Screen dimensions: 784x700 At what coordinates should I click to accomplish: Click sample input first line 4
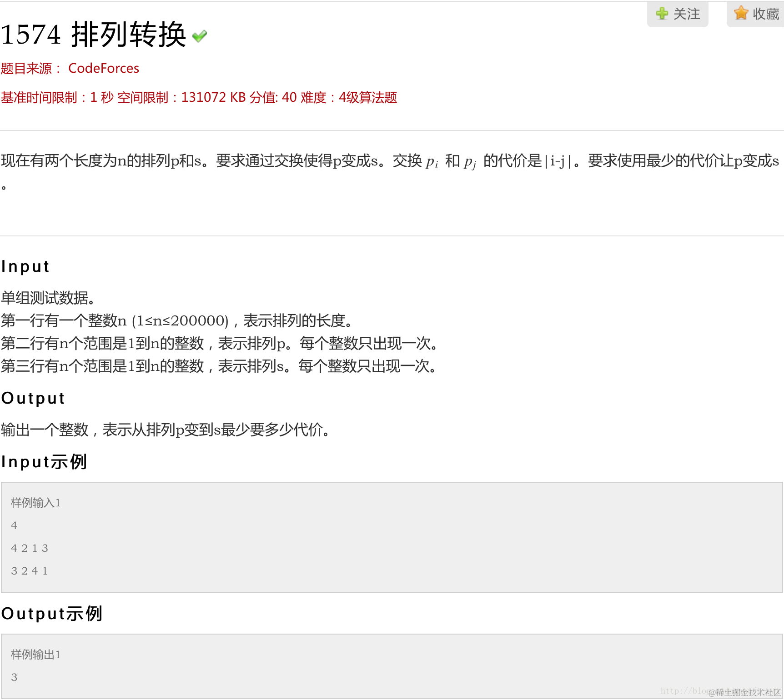pos(14,525)
